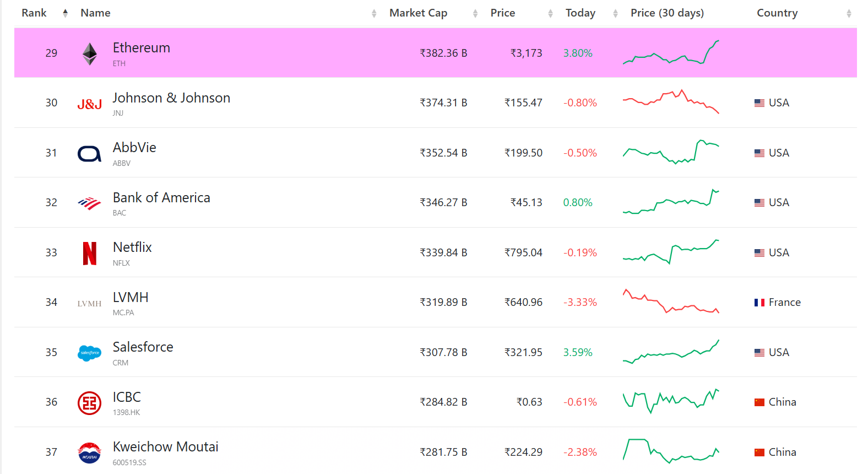This screenshot has height=474, width=868.
Task: Click rank number 29
Action: click(51, 53)
